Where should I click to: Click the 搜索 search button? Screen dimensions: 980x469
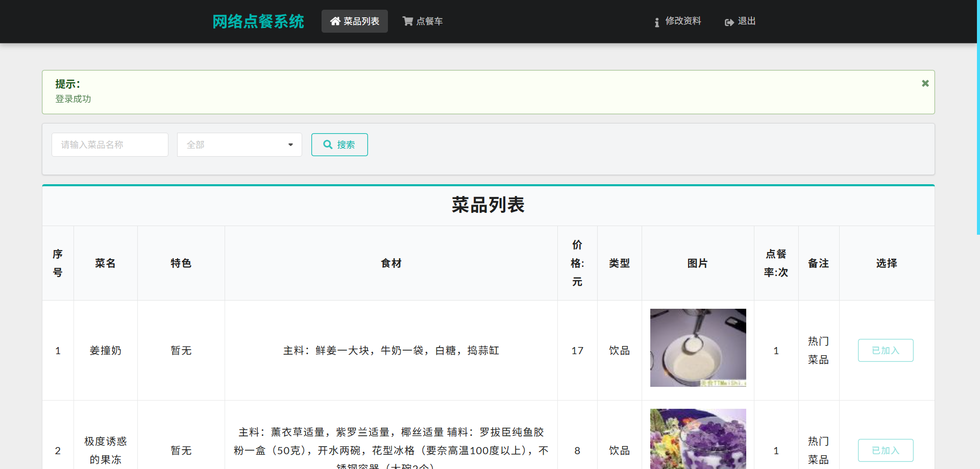tap(339, 144)
